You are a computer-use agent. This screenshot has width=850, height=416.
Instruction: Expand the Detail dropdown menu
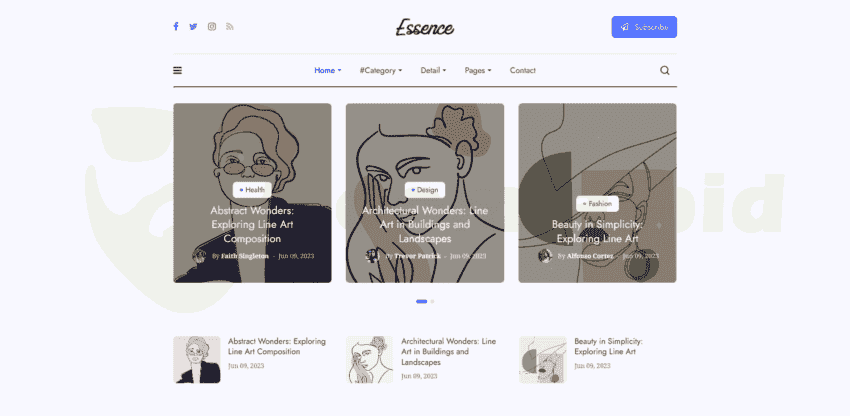click(433, 71)
